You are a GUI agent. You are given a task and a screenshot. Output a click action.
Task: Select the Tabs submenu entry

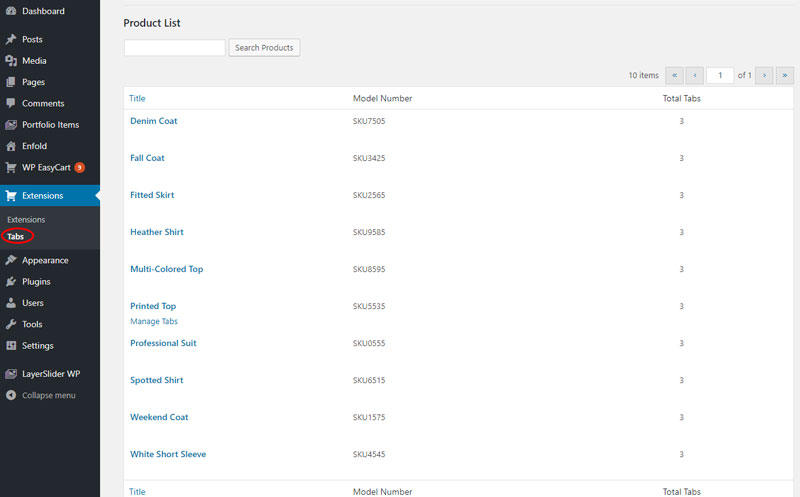15,236
